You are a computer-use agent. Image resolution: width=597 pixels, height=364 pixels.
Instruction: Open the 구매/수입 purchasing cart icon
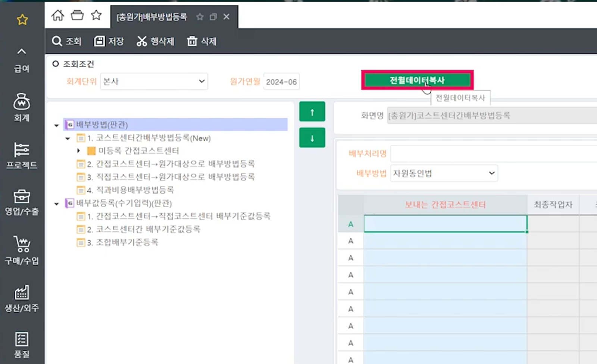(22, 250)
